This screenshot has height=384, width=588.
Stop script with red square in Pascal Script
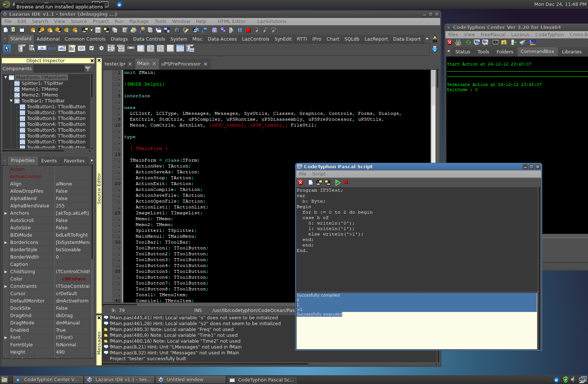(346, 182)
